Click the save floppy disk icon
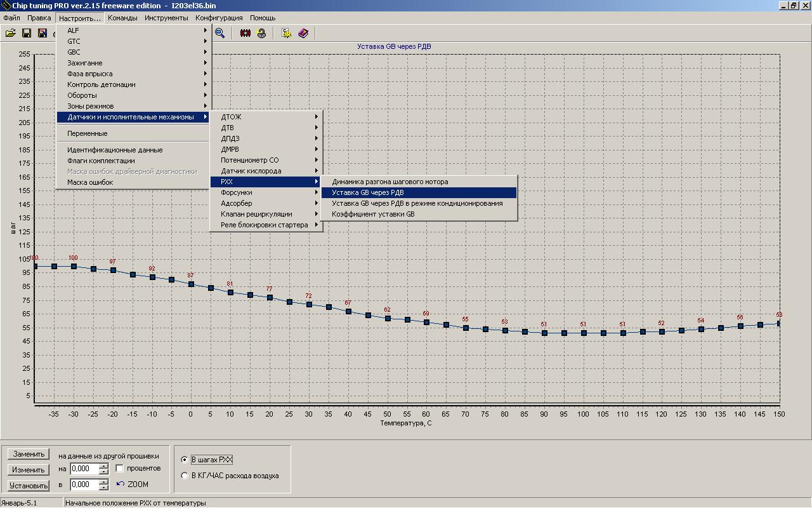 tap(27, 33)
